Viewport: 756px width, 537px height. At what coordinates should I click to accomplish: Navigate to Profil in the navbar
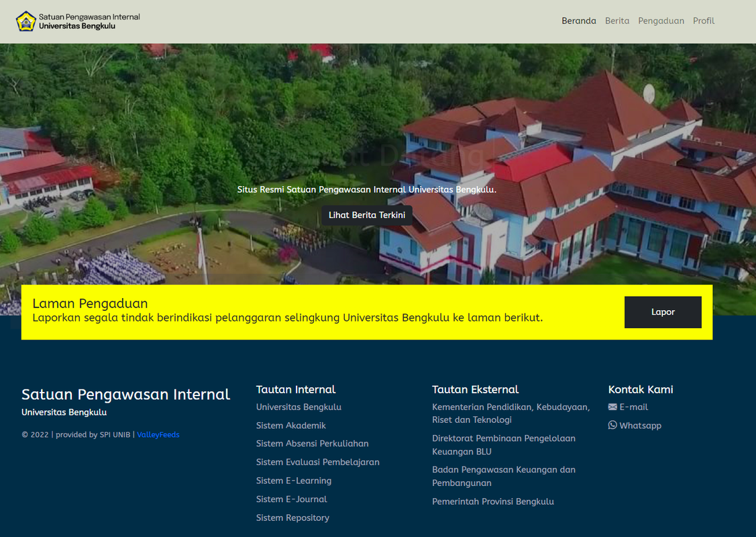coord(704,21)
